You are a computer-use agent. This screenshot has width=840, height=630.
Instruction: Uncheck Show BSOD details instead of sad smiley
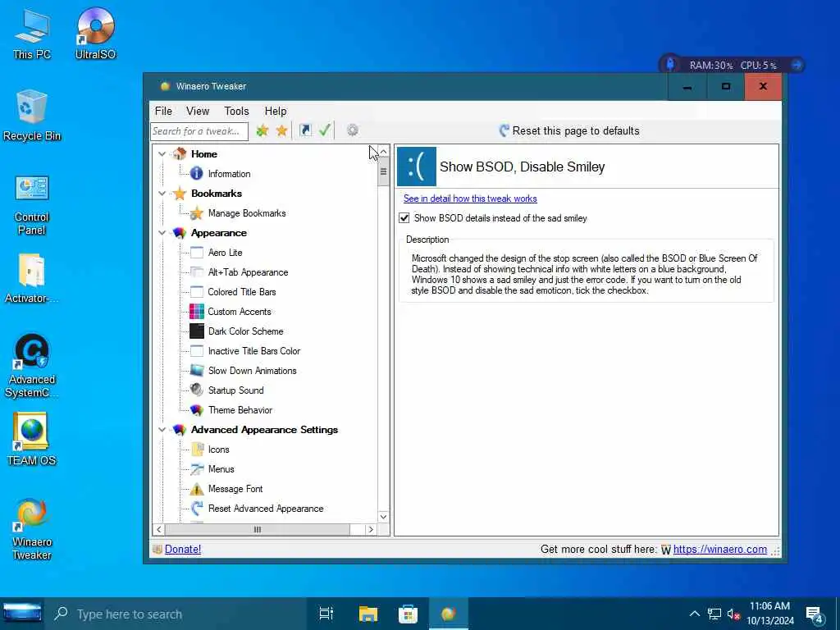pyautogui.click(x=404, y=218)
